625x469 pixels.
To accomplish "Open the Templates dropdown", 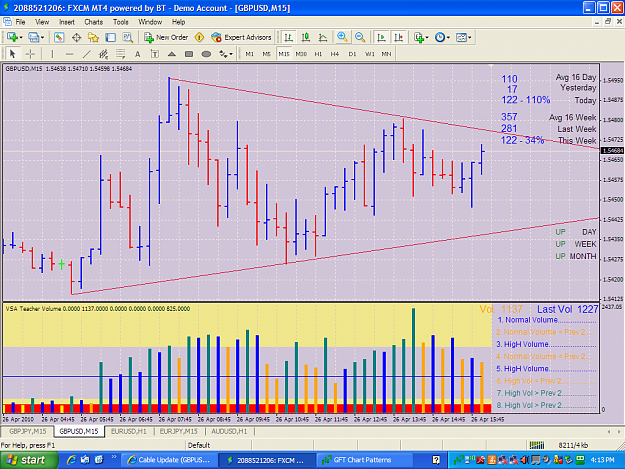I will click(464, 37).
